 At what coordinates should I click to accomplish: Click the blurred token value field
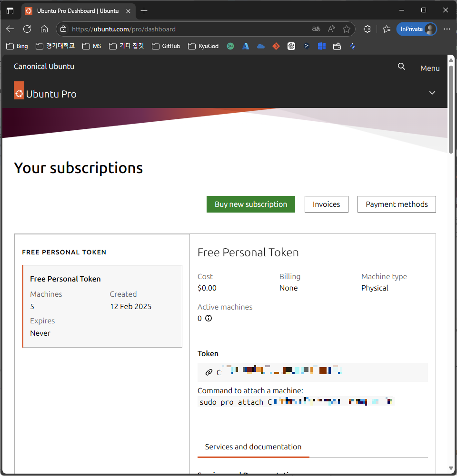(313, 372)
